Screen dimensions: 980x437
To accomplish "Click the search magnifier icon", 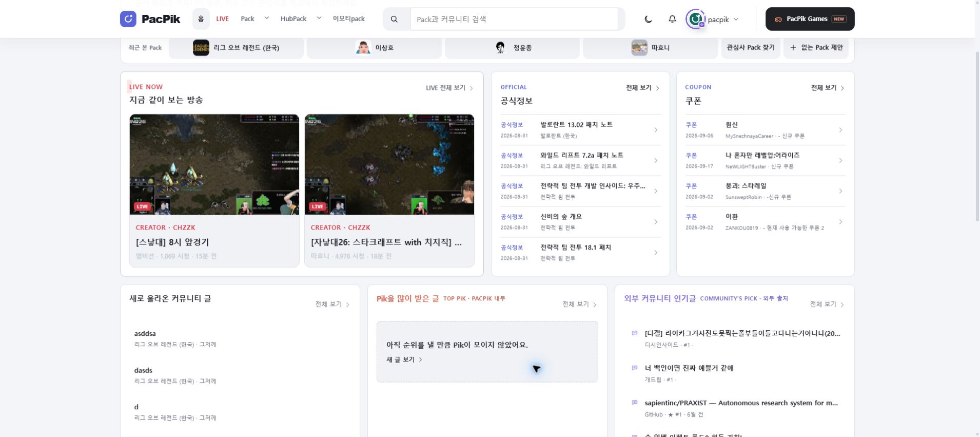I will (394, 19).
